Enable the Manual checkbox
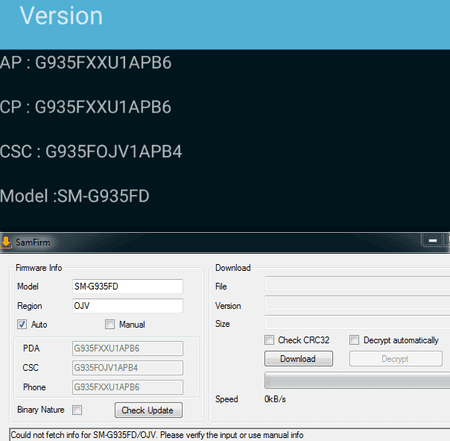Viewport: 450px width, 441px height. click(x=110, y=324)
